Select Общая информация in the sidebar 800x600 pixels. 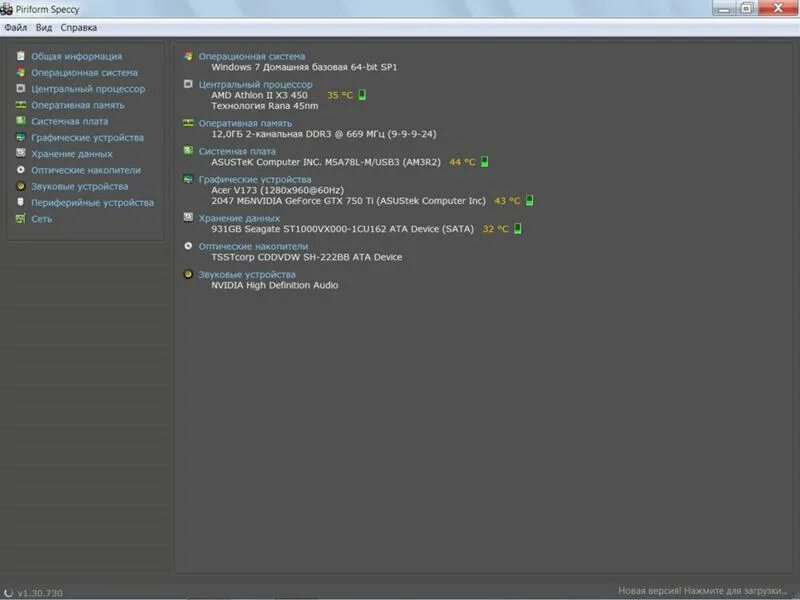pyautogui.click(x=77, y=57)
